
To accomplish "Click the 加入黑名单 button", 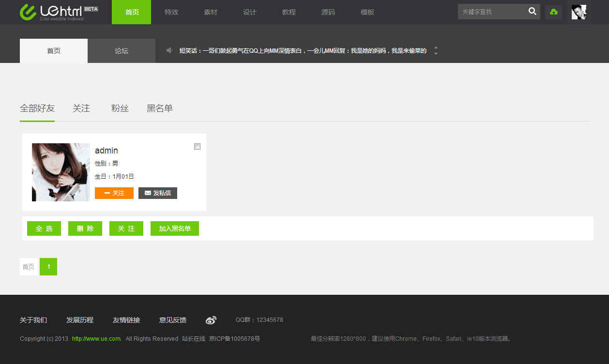I will pyautogui.click(x=175, y=228).
